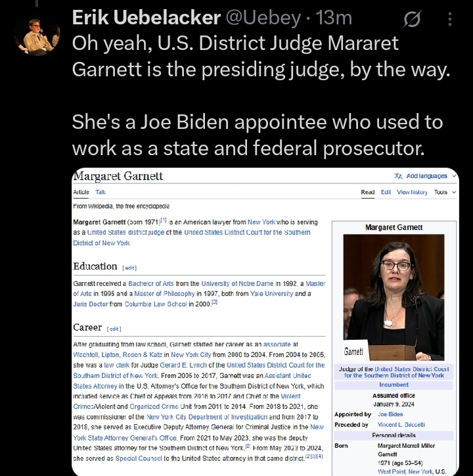Viewport: 473px width, 476px height.
Task: Expand the Add languages dropdown chevron
Action: (x=454, y=176)
